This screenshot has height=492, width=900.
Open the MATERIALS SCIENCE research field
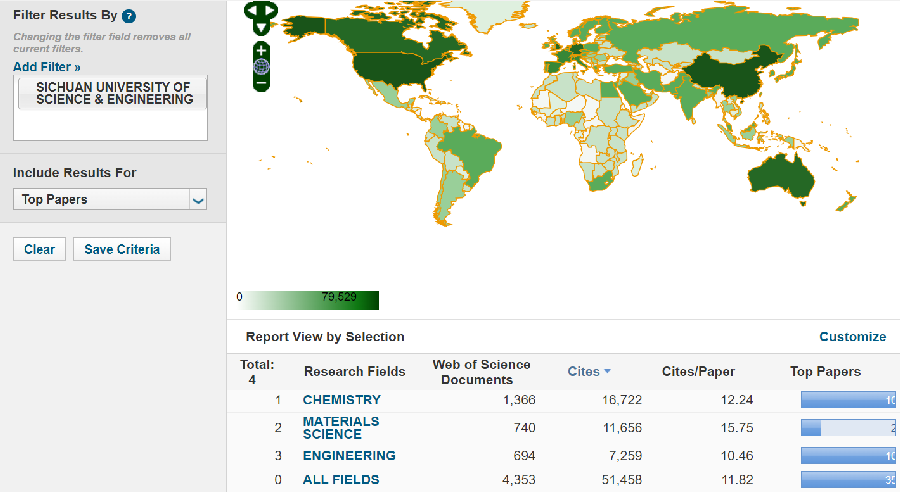pyautogui.click(x=341, y=428)
